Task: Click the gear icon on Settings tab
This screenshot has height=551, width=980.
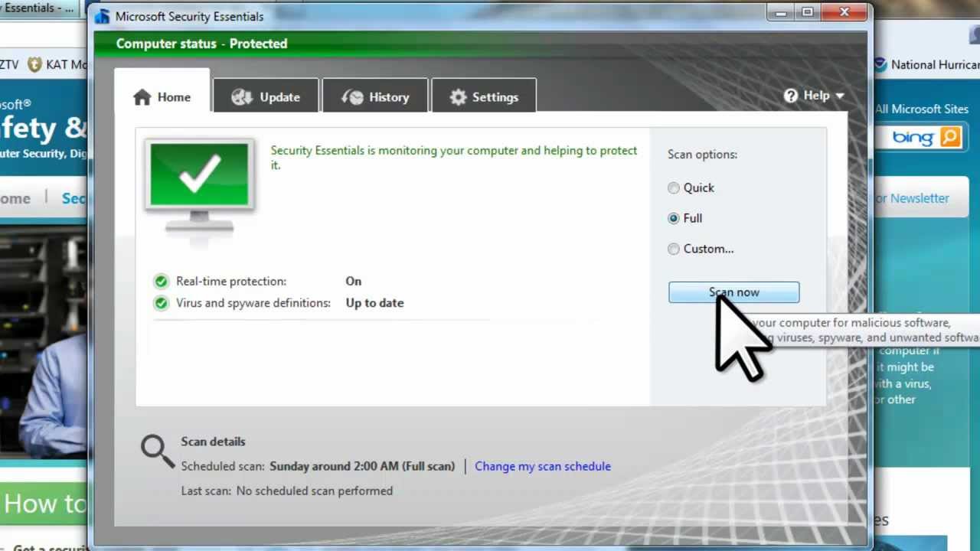Action: [458, 97]
